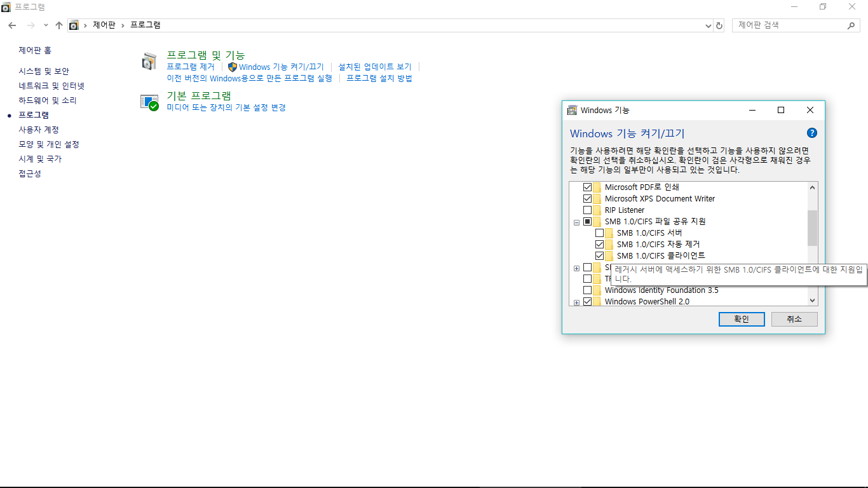Image resolution: width=868 pixels, height=488 pixels.
Task: Select the SMB 1.0/CIFS 자동 제거 label
Action: pos(658,244)
